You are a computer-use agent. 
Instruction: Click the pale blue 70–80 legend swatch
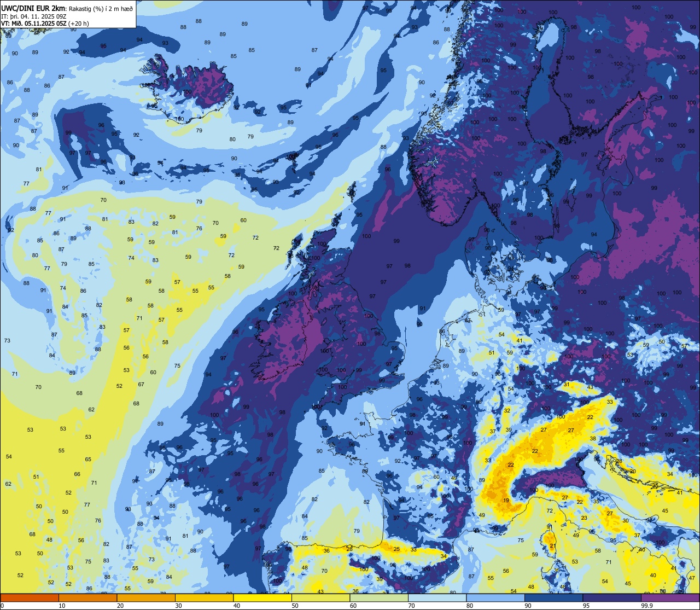437,597
